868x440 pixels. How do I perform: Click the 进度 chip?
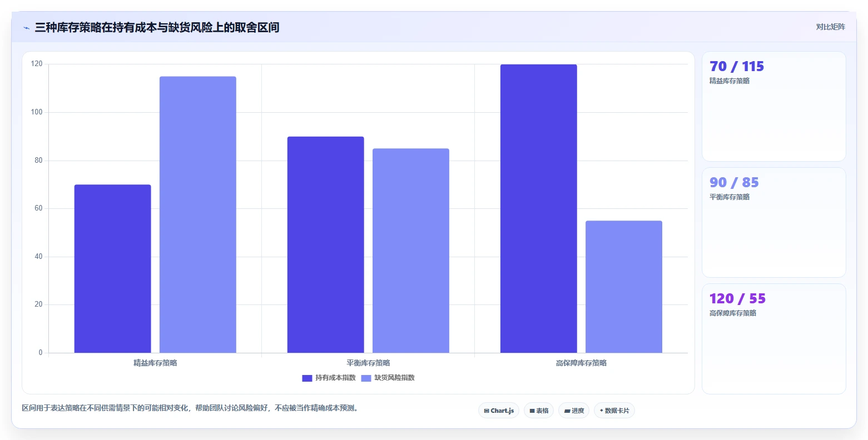tap(574, 411)
